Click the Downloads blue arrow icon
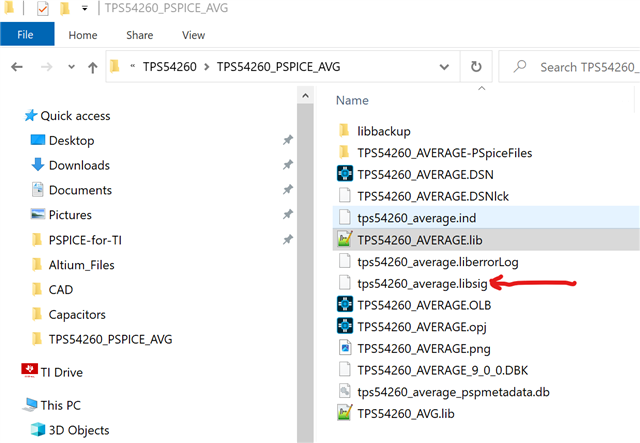 (38, 165)
